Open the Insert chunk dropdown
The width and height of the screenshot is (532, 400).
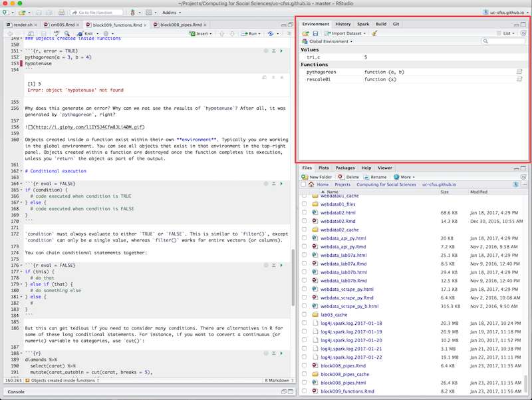[201, 33]
